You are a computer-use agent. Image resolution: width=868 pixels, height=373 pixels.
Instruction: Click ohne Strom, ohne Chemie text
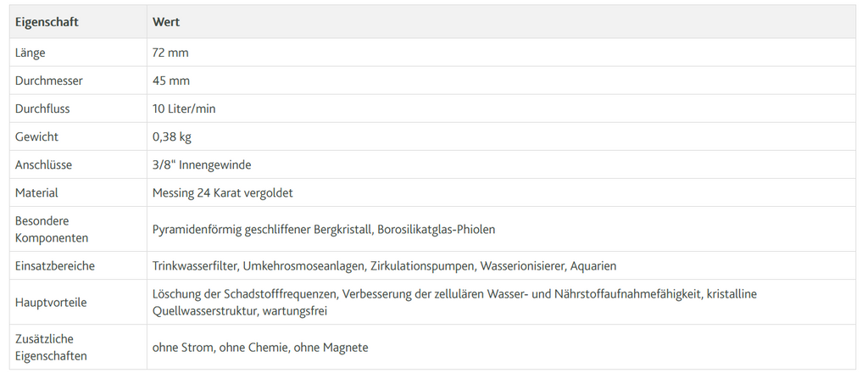(x=220, y=348)
